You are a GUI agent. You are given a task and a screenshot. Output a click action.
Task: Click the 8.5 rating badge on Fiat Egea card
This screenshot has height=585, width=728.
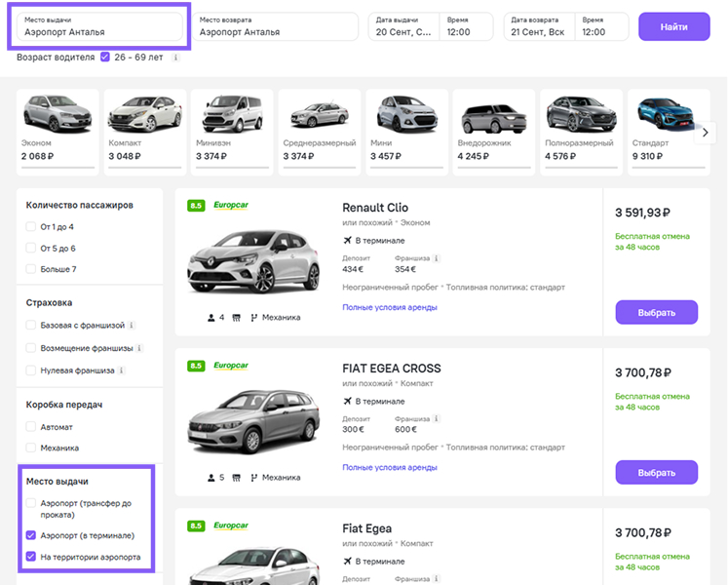click(196, 526)
